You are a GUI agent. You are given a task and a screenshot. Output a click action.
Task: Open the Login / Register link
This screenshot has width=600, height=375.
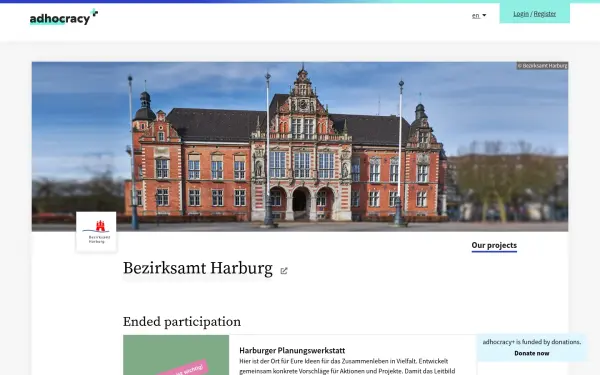point(534,13)
